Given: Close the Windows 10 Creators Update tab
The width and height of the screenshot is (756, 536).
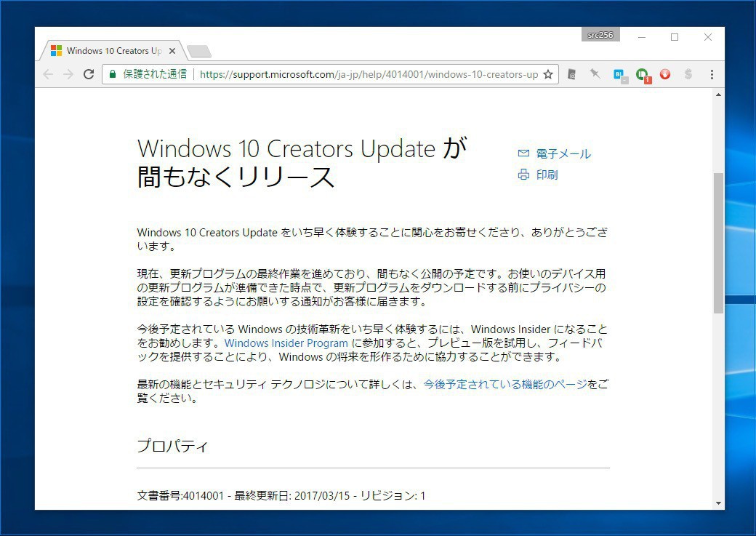Looking at the screenshot, I should point(172,51).
